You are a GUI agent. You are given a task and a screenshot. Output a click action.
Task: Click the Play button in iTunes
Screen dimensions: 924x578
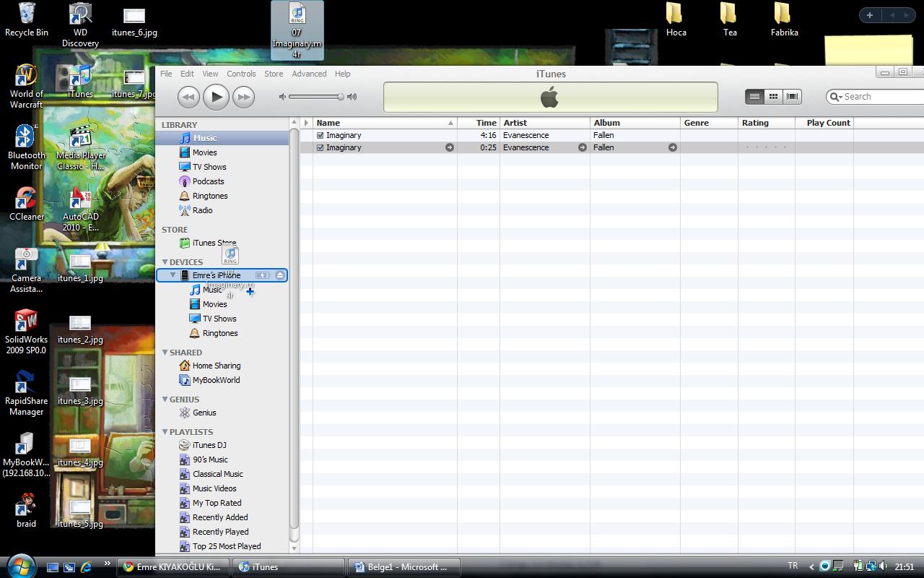click(216, 97)
